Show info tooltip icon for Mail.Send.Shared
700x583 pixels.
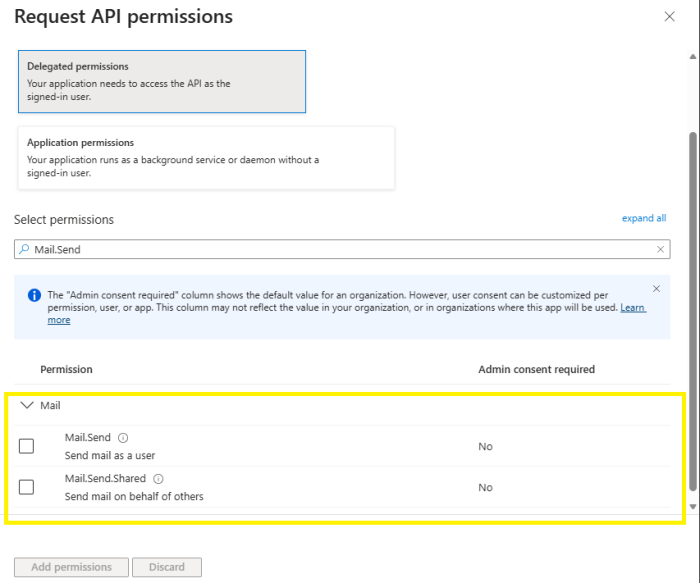click(x=158, y=479)
